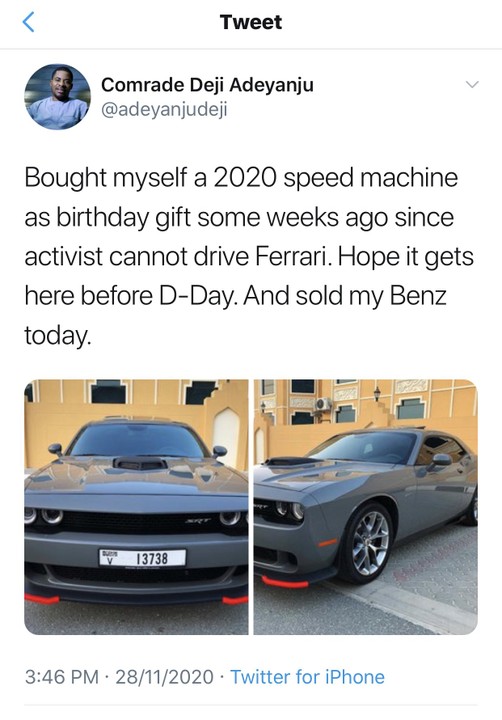This screenshot has height=720, width=502.
Task: View the side-angle car photo
Action: (366, 507)
